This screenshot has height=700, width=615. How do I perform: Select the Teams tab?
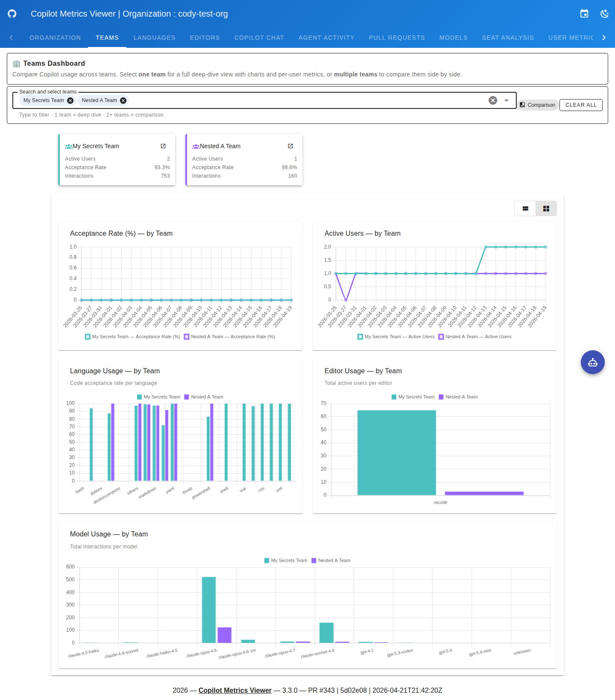click(x=107, y=38)
